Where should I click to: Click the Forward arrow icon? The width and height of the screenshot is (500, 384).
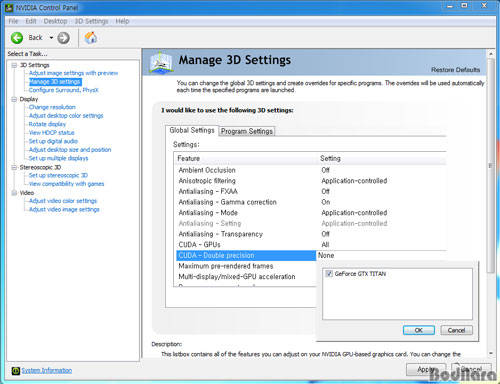tap(63, 38)
